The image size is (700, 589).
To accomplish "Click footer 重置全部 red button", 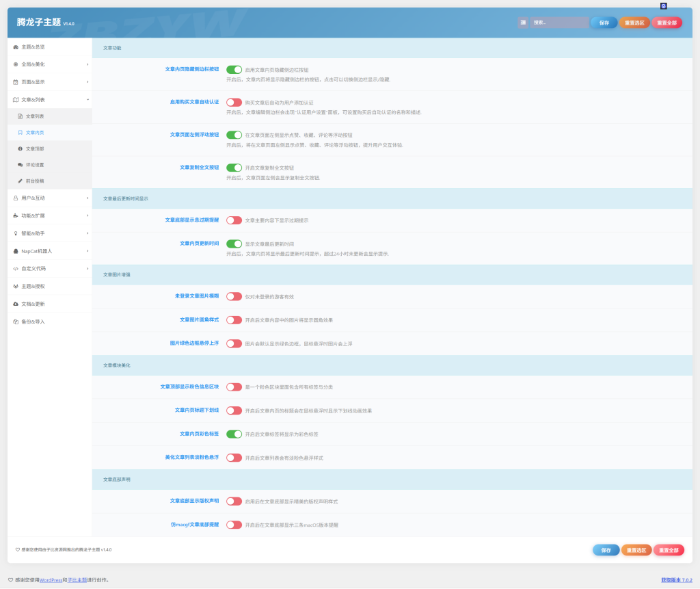I will pos(669,550).
